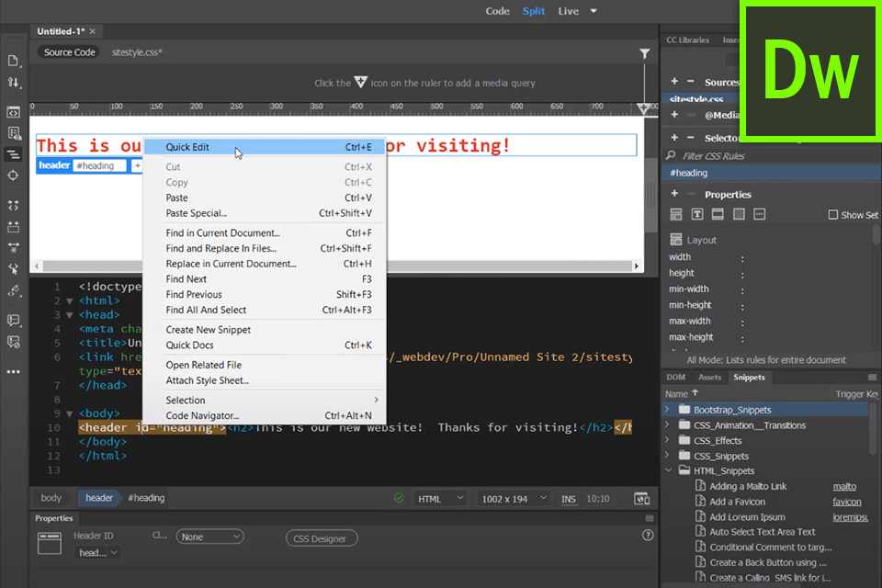This screenshot has height=588, width=882.
Task: Toggle the live code view icon
Action: [13, 112]
